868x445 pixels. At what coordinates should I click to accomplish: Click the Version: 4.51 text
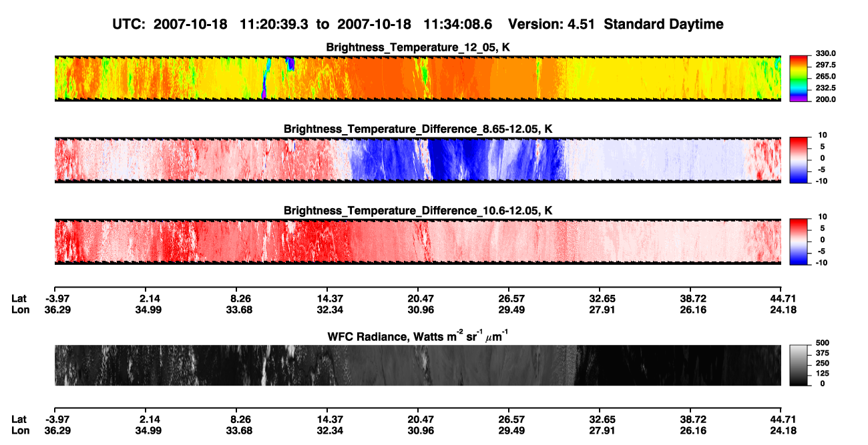[551, 25]
